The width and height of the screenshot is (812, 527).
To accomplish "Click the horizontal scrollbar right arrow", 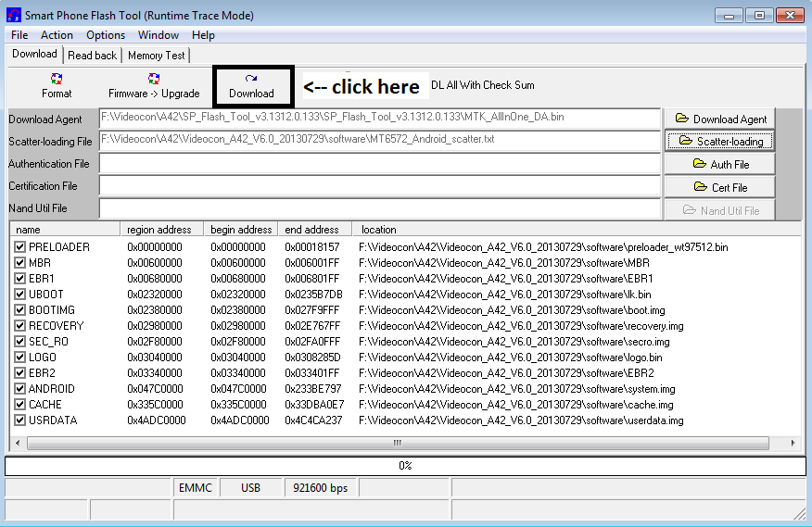I will pos(793,443).
